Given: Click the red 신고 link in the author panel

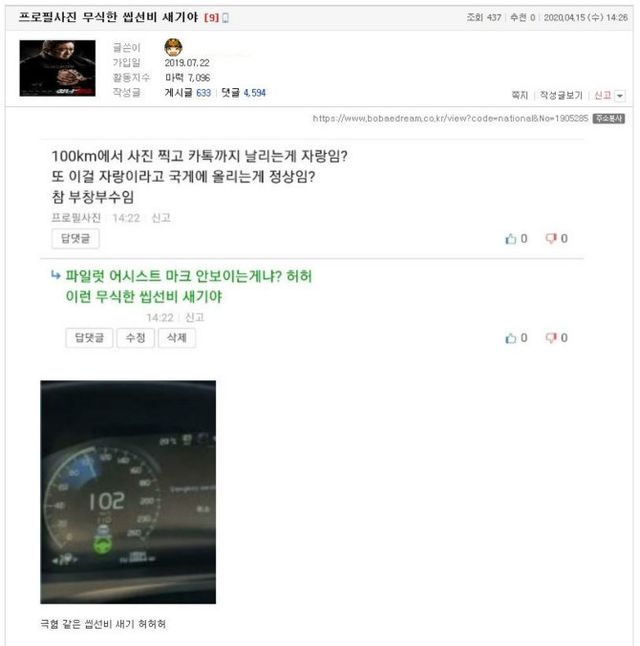Looking at the screenshot, I should [x=602, y=96].
